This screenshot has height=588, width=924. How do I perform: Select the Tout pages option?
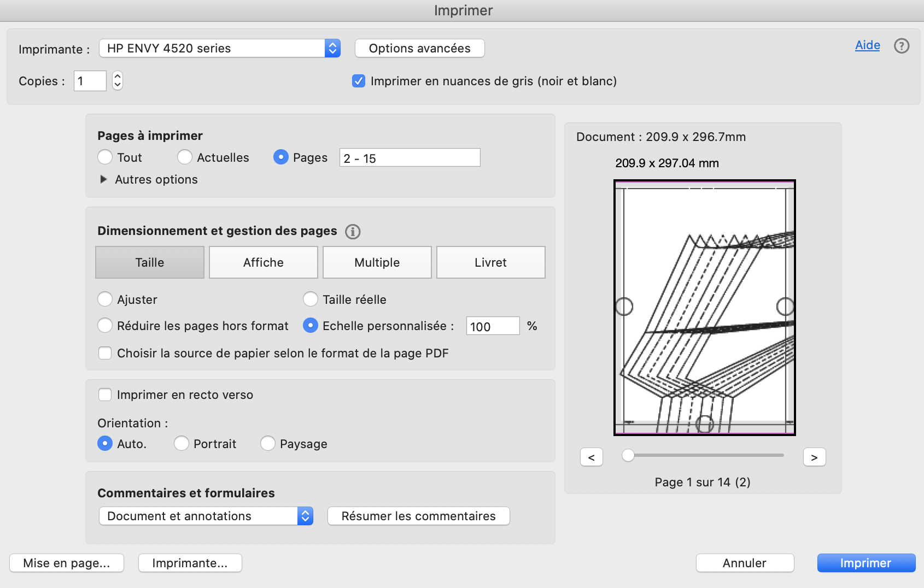(105, 157)
